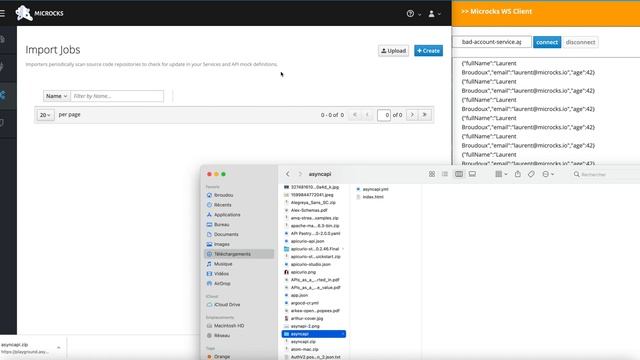Viewport: 640px width, 360px height.
Task: Click the Microcks logo
Action: (x=40, y=13)
